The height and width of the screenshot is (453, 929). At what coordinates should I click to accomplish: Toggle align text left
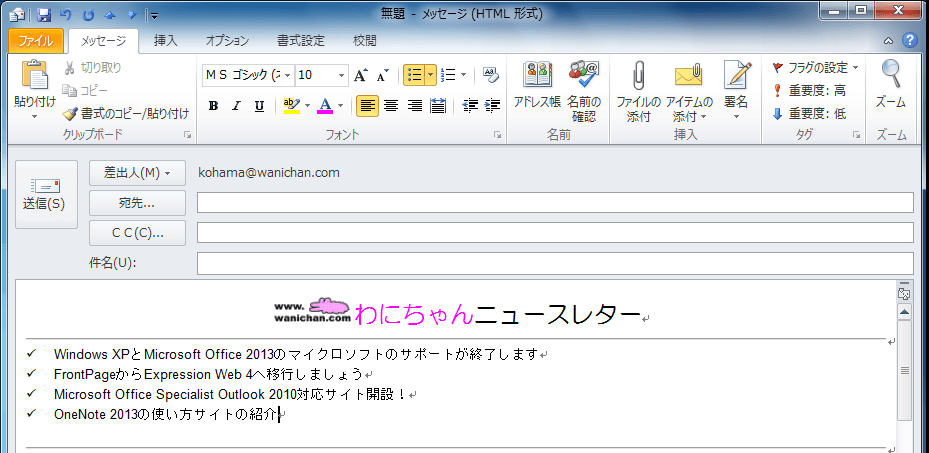(x=367, y=106)
